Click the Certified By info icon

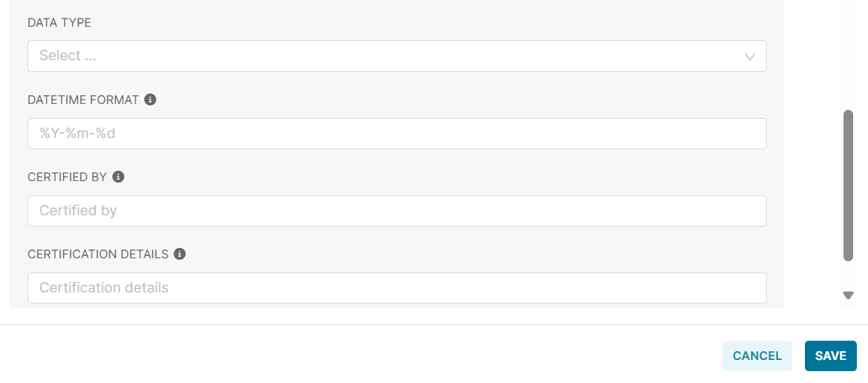click(118, 177)
